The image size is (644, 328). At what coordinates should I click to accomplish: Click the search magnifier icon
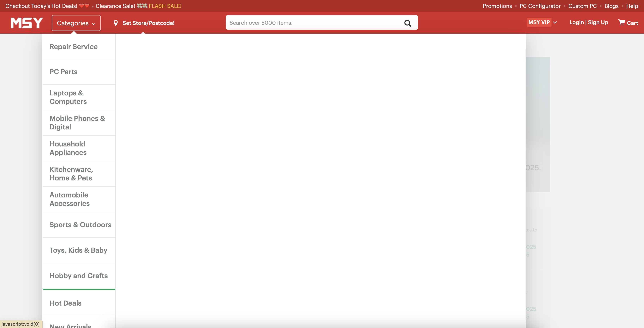coord(408,23)
